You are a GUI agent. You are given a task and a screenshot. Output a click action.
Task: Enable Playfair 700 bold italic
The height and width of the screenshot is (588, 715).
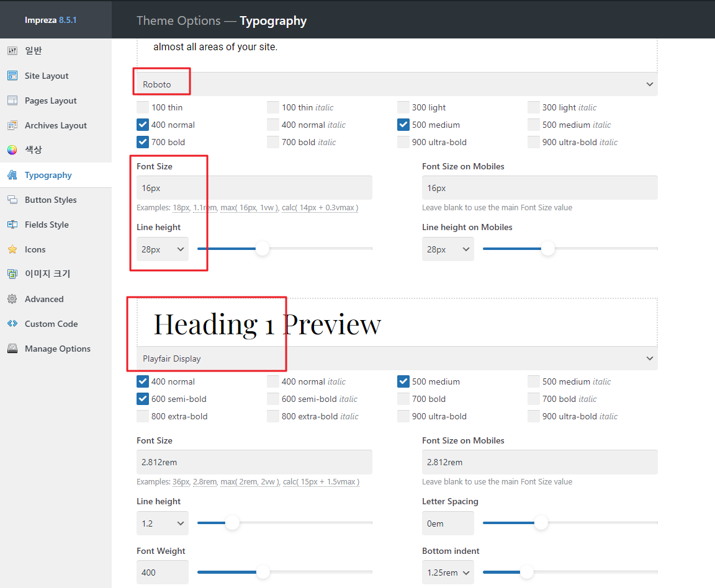534,399
